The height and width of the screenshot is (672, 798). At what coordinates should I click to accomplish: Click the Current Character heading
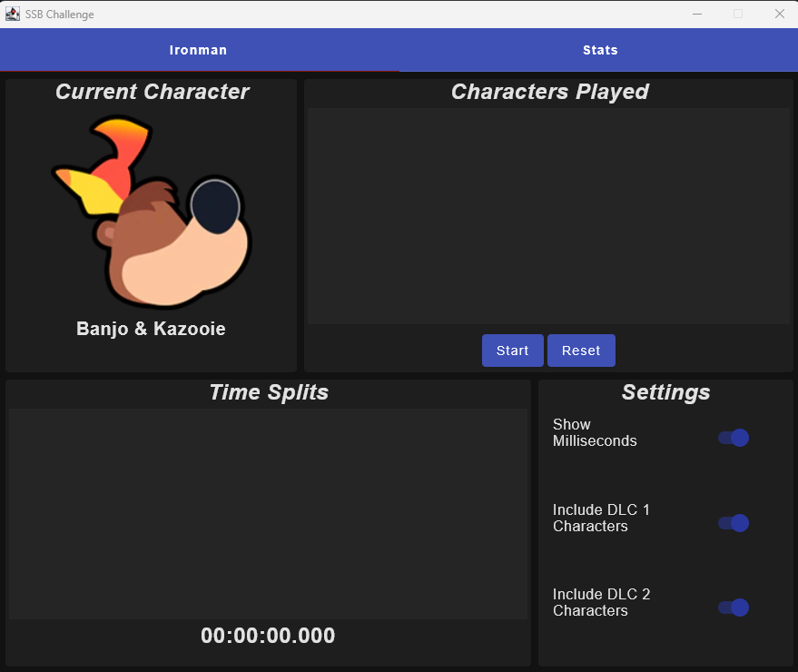click(x=153, y=92)
